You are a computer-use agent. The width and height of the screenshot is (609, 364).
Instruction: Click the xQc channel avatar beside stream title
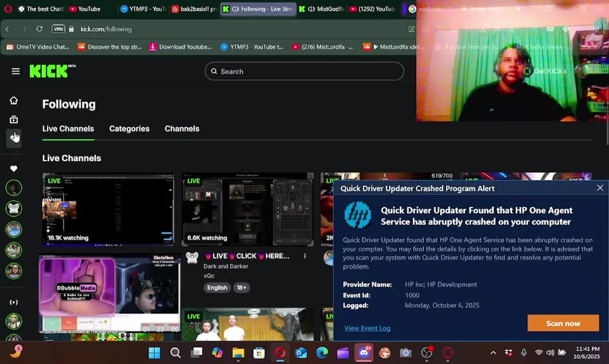click(192, 258)
